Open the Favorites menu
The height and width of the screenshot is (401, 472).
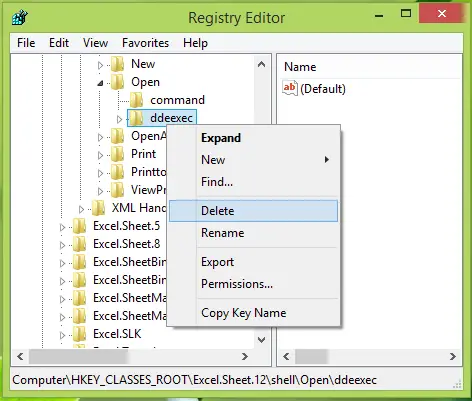(x=145, y=43)
